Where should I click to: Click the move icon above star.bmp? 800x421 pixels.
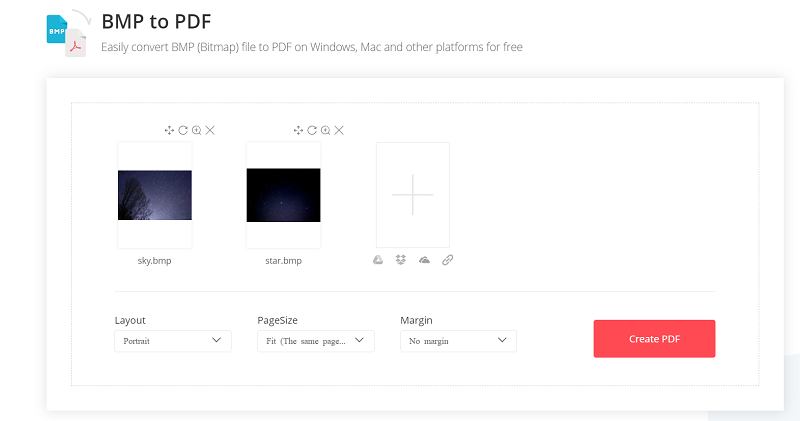click(298, 130)
